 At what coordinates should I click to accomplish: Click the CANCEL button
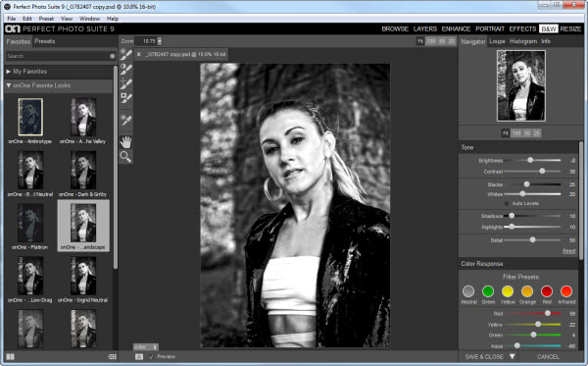pyautogui.click(x=548, y=356)
